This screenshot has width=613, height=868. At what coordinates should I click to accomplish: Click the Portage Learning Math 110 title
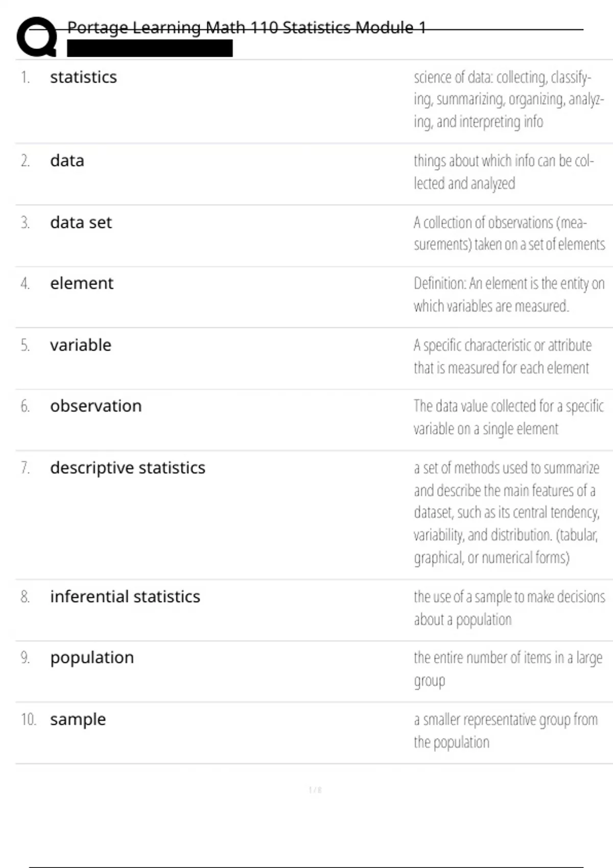(246, 27)
